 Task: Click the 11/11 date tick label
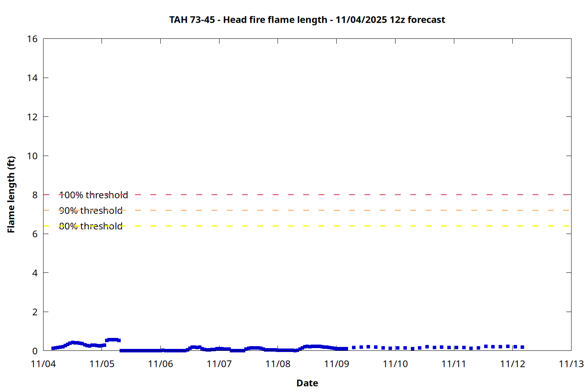tap(454, 364)
